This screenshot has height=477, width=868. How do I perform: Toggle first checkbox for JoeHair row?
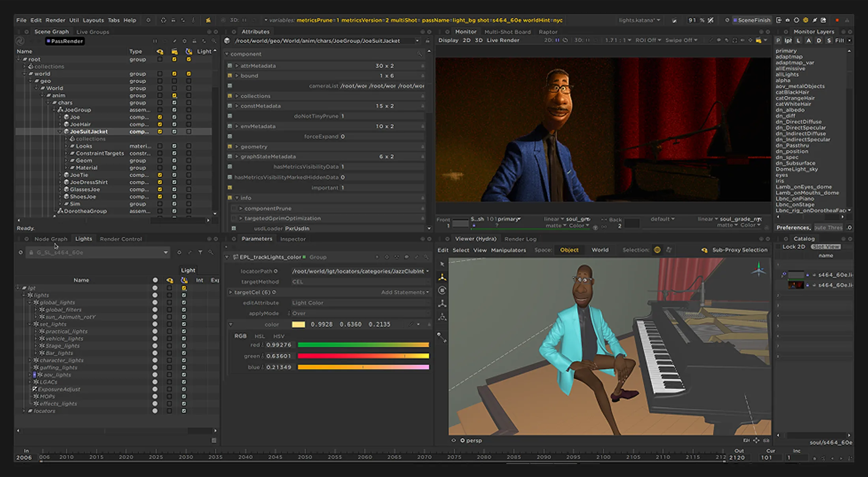pyautogui.click(x=160, y=124)
